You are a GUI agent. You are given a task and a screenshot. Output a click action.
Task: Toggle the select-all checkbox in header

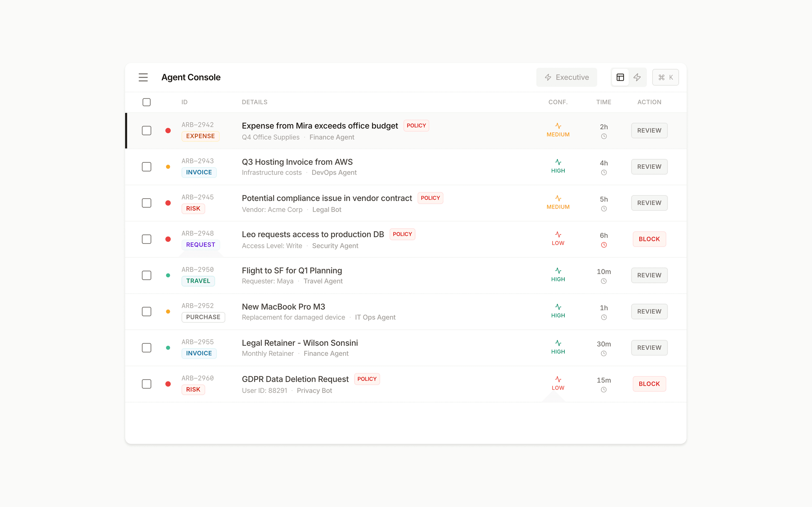(147, 102)
